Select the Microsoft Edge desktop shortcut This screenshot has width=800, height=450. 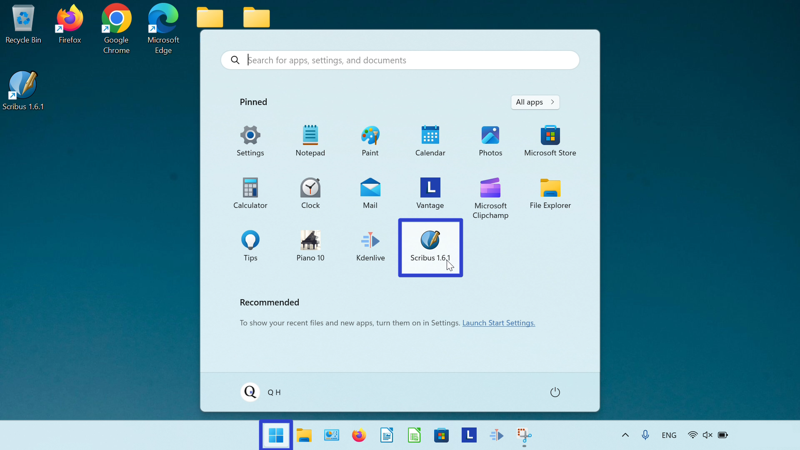point(163,29)
